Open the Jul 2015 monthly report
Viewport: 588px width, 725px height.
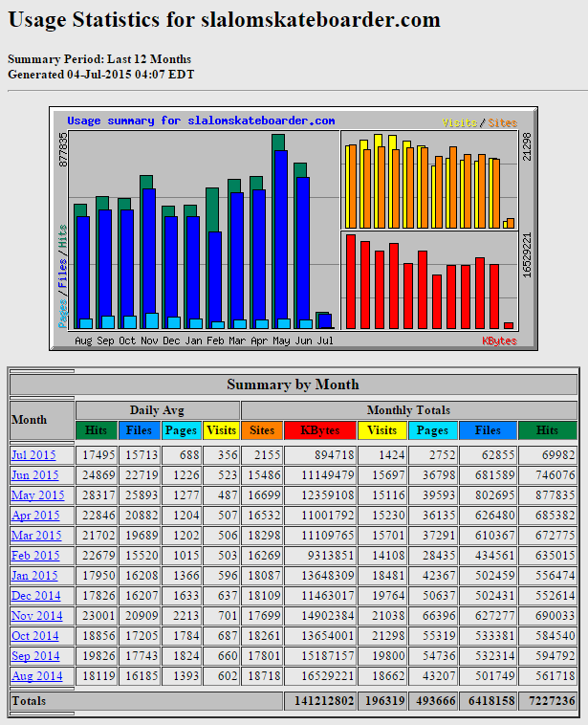pyautogui.click(x=35, y=455)
